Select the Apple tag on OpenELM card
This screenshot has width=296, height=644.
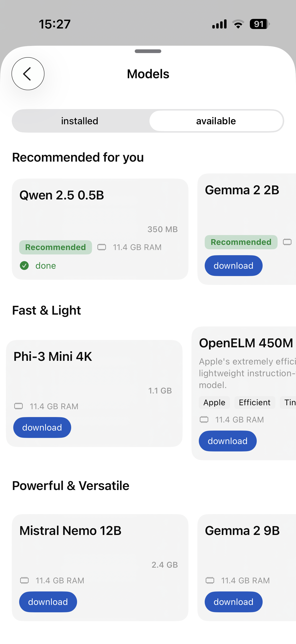[214, 403]
